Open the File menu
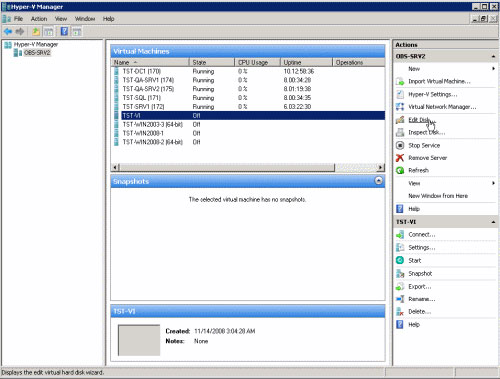 coord(18,19)
